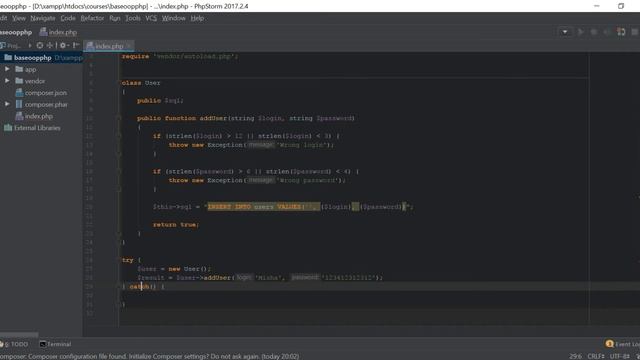The width and height of the screenshot is (640, 360).
Task: Open the Event Log
Action: click(x=622, y=344)
